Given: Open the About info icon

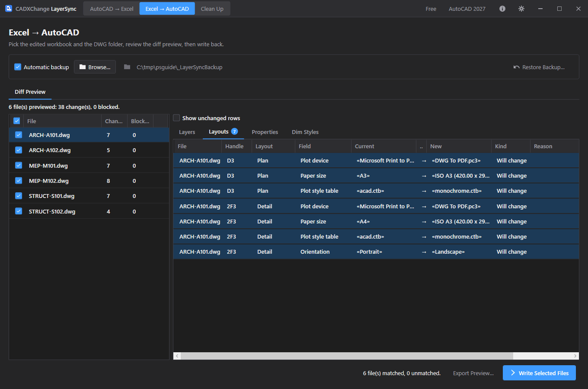Looking at the screenshot, I should (x=502, y=9).
